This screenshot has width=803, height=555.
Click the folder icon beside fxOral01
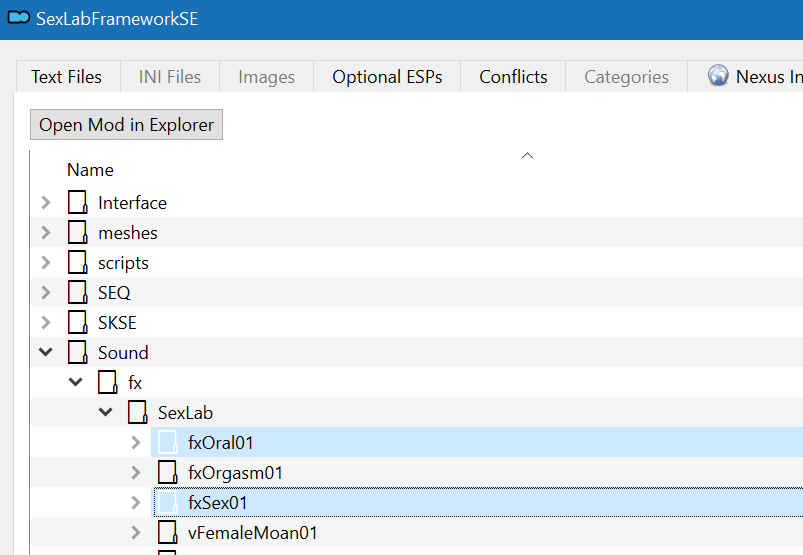coord(167,442)
